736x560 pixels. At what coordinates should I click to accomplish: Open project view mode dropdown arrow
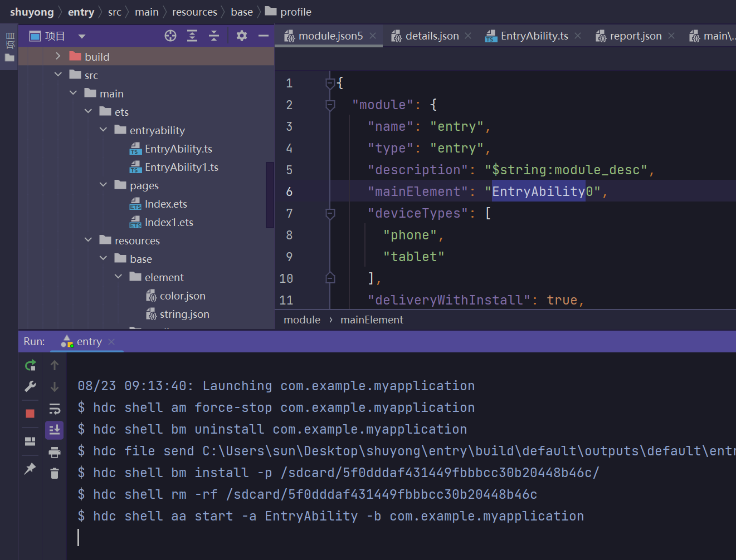(82, 37)
